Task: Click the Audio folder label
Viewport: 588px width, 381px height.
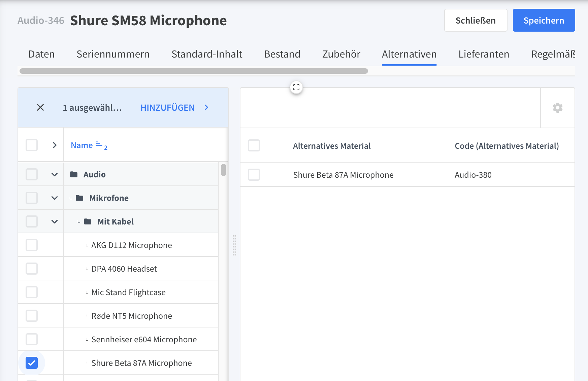Action: click(x=95, y=174)
